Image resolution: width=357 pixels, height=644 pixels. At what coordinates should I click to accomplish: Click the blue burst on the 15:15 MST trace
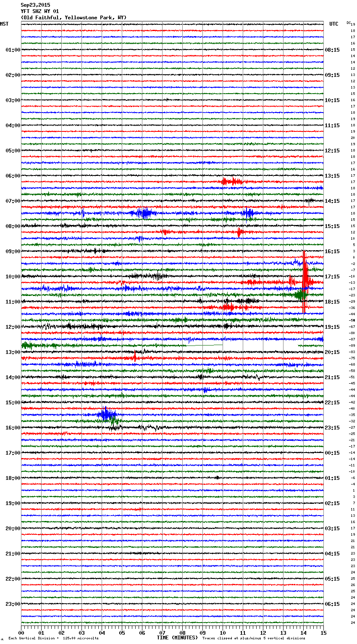(106, 415)
